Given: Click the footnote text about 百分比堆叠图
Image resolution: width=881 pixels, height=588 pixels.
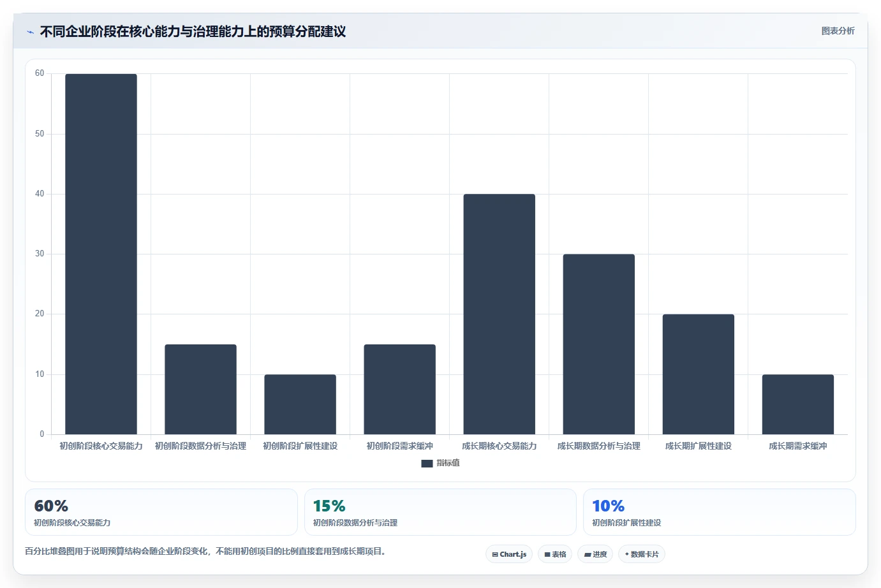Looking at the screenshot, I should pos(207,551).
